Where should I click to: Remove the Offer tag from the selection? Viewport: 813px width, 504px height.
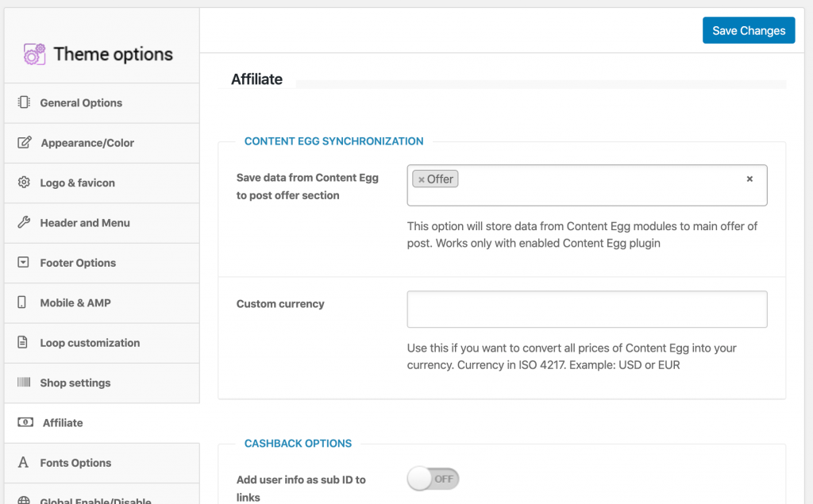pyautogui.click(x=422, y=179)
